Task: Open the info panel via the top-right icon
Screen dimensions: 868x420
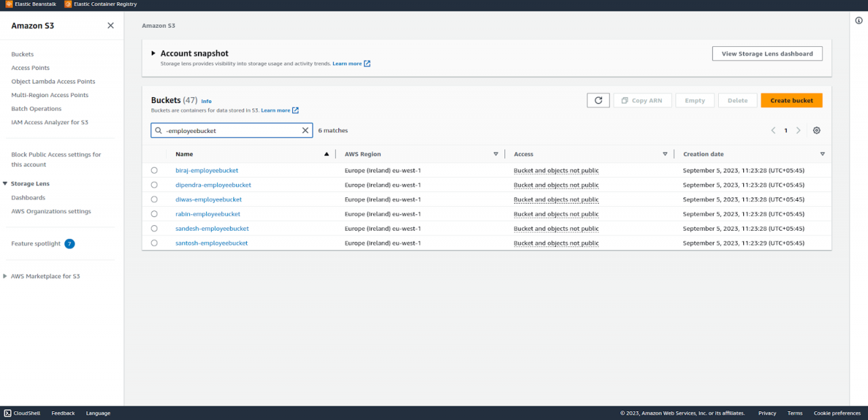Action: click(x=859, y=20)
